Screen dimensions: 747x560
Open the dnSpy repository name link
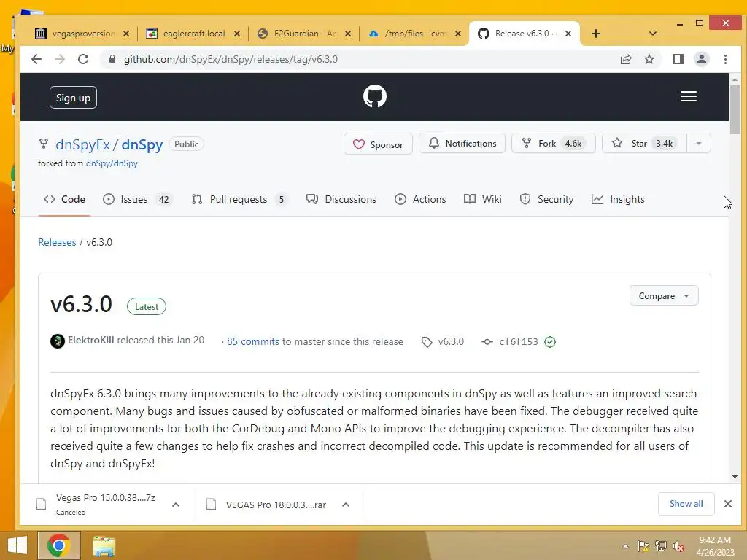point(142,144)
